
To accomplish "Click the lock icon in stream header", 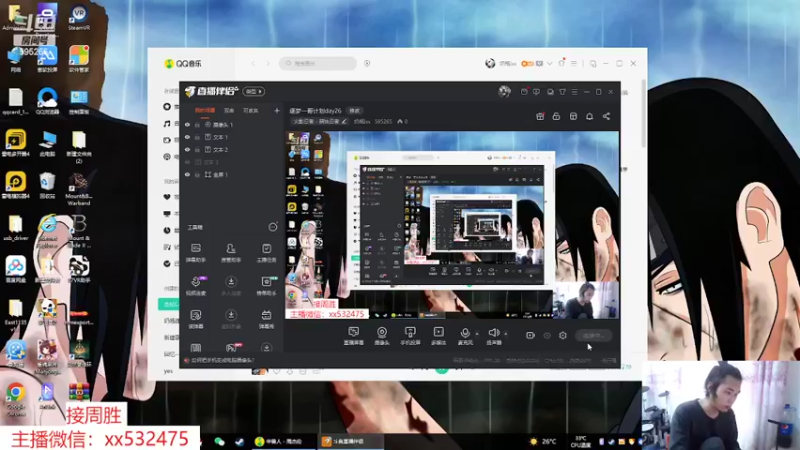I will [556, 116].
